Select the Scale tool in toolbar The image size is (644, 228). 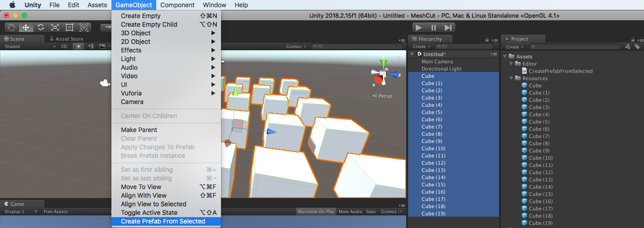pos(55,28)
